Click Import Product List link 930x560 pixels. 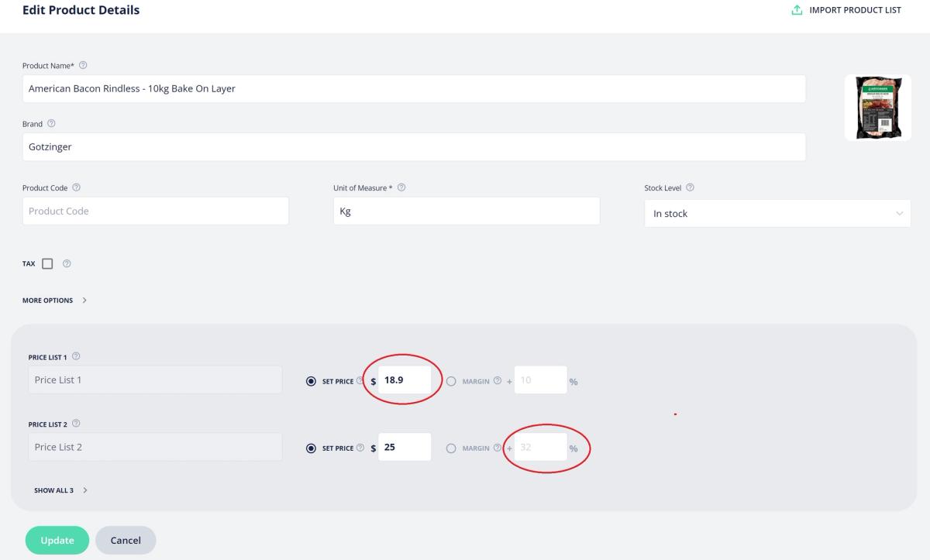846,10
